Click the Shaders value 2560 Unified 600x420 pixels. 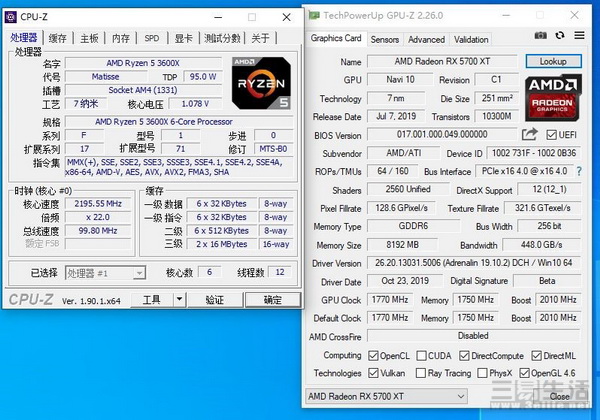pos(408,189)
